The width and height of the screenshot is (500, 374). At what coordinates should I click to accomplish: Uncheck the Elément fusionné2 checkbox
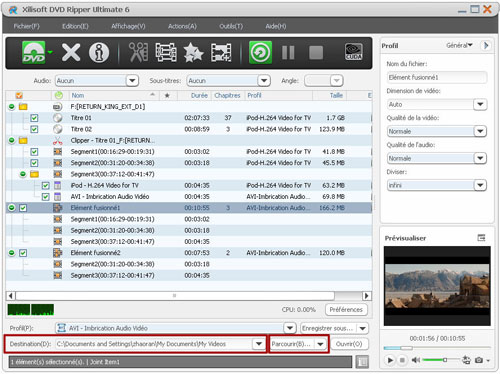tap(23, 253)
